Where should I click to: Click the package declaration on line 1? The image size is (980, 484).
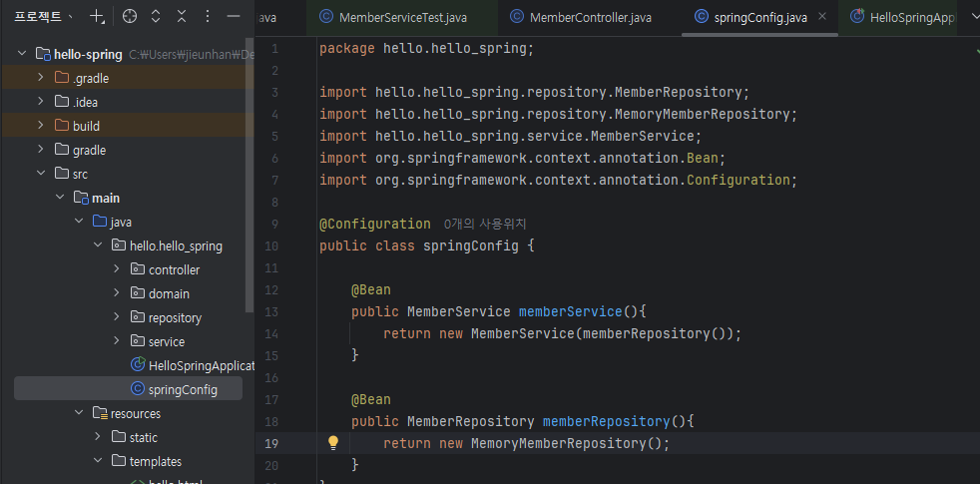pyautogui.click(x=427, y=48)
